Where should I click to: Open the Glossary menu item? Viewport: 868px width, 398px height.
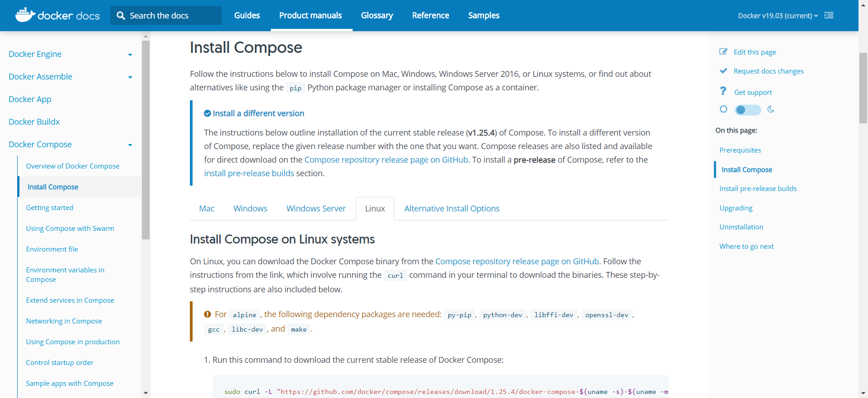pos(377,15)
